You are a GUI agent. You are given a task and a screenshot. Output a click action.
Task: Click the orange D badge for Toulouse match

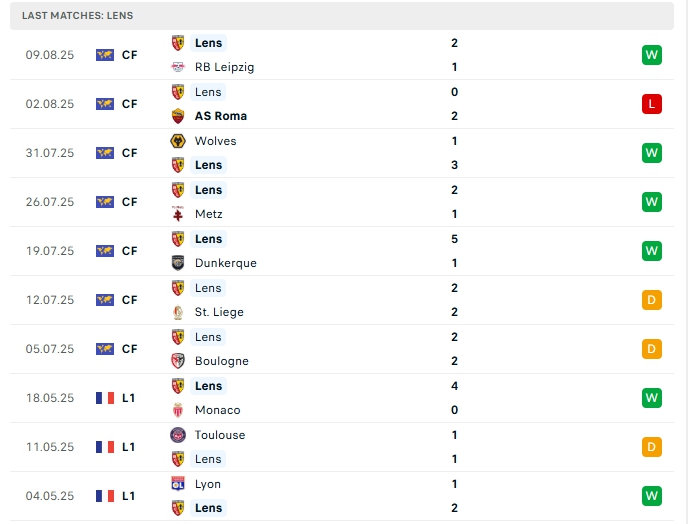(652, 447)
